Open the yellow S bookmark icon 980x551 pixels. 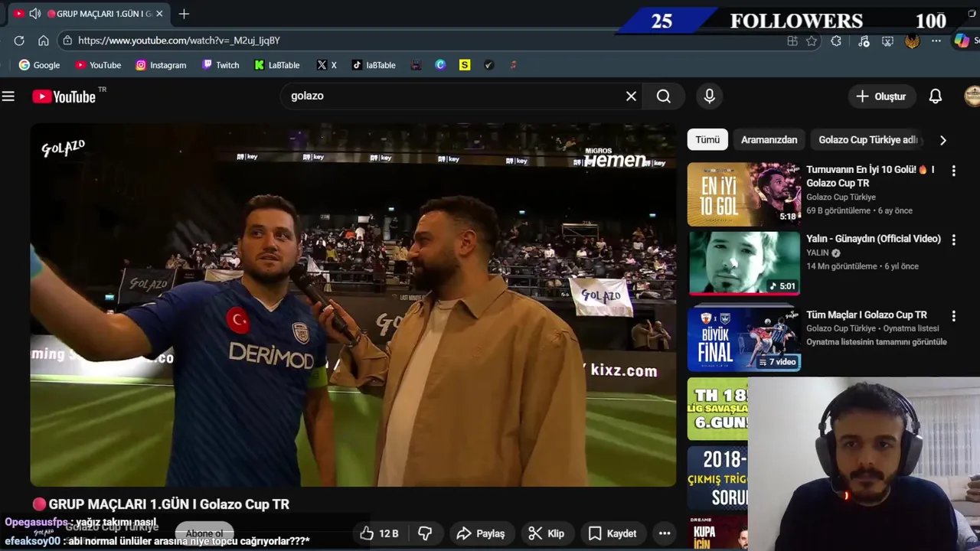[465, 65]
